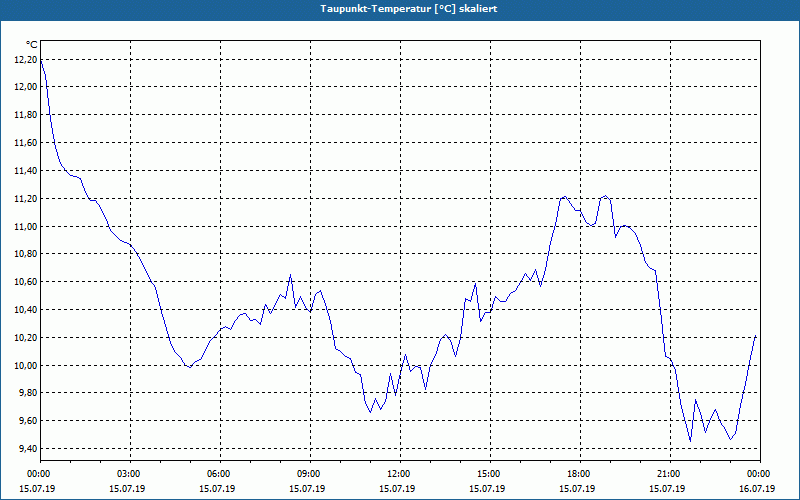The width and height of the screenshot is (800, 500).
Task: Click the 12:00 time label
Action: [398, 474]
